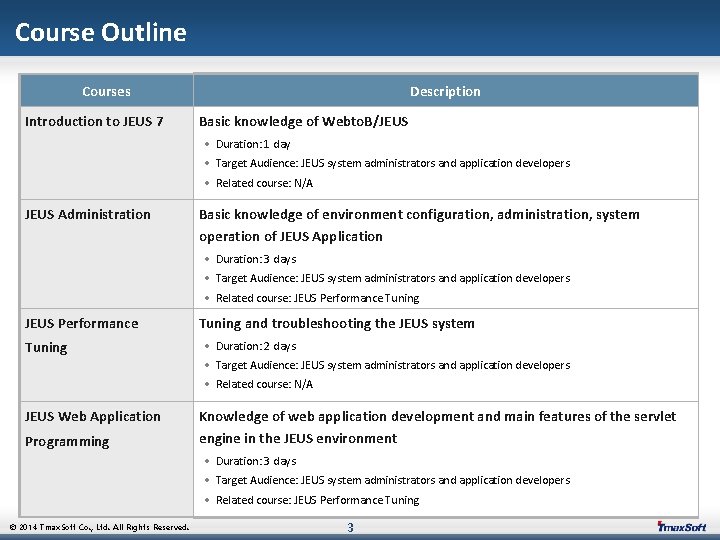Screen dimensions: 720x540
Task: Click Target Audience line under Introduction to JEUS 7
Action: click(393, 163)
